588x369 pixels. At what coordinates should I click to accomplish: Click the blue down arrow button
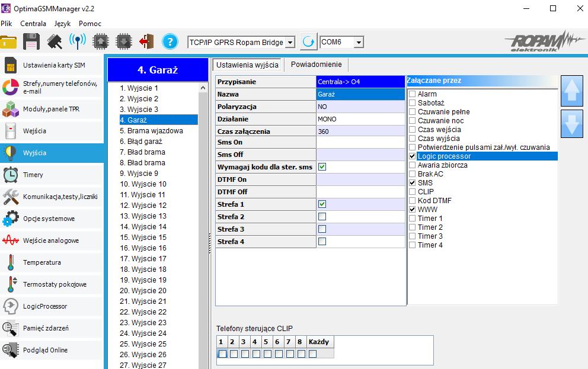click(x=571, y=124)
